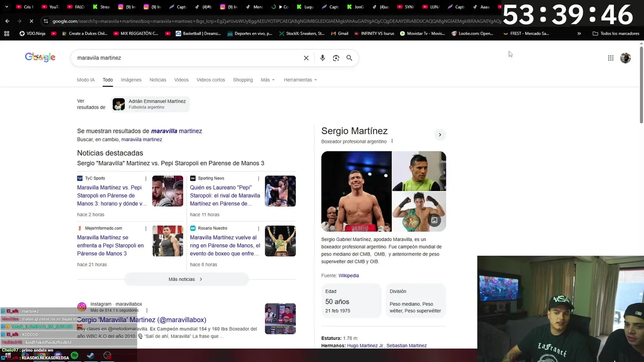This screenshot has height=362, width=644.
Task: Open options for the Sporting News card
Action: pyautogui.click(x=259, y=178)
